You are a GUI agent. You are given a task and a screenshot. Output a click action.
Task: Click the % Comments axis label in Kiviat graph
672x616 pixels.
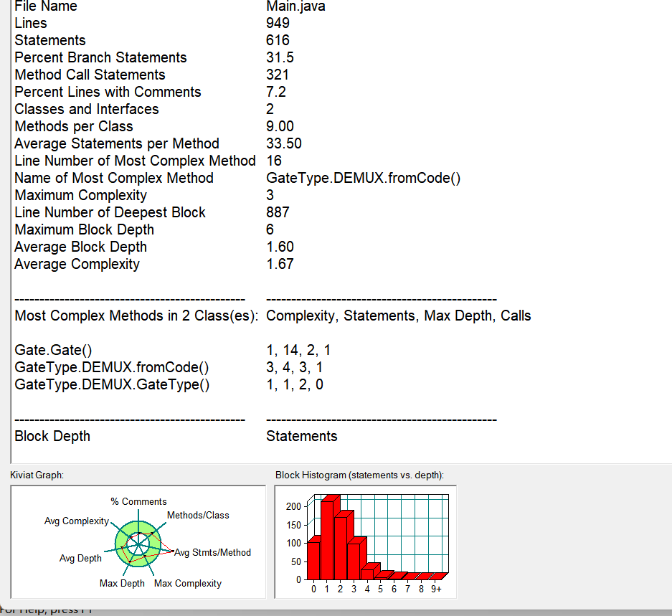click(x=138, y=501)
